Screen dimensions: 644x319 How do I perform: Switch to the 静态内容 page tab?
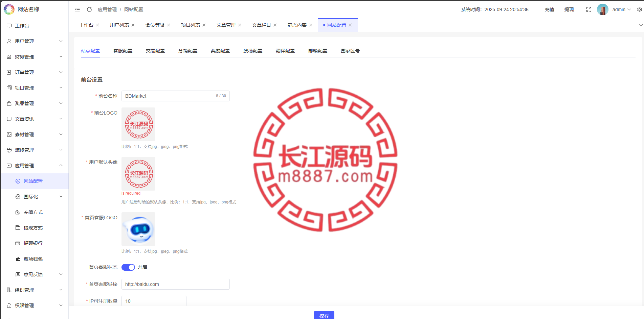tap(297, 25)
